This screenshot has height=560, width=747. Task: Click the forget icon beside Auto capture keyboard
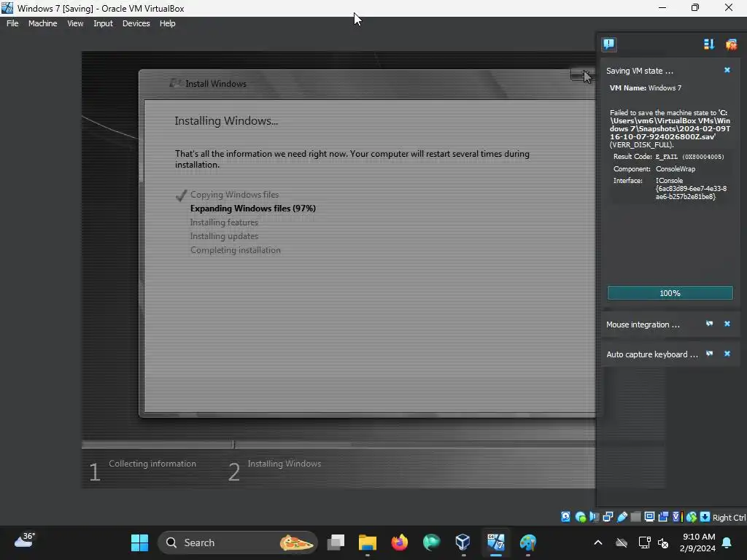click(709, 354)
